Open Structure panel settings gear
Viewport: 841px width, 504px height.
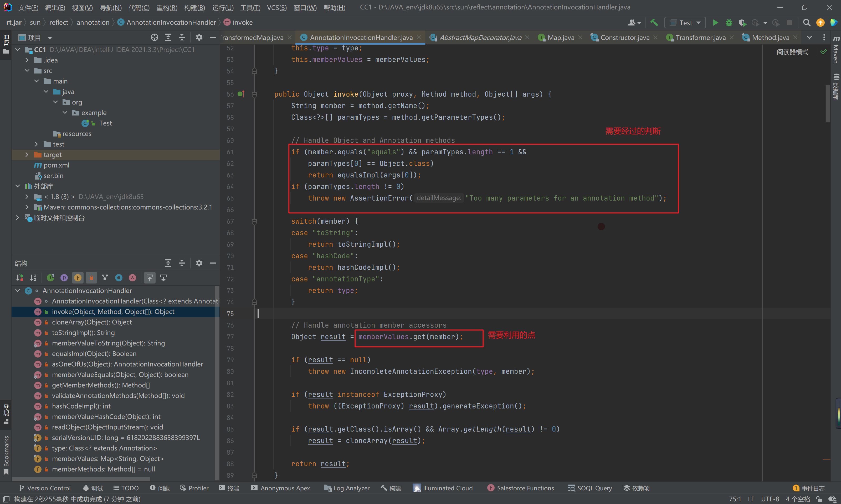(x=199, y=263)
